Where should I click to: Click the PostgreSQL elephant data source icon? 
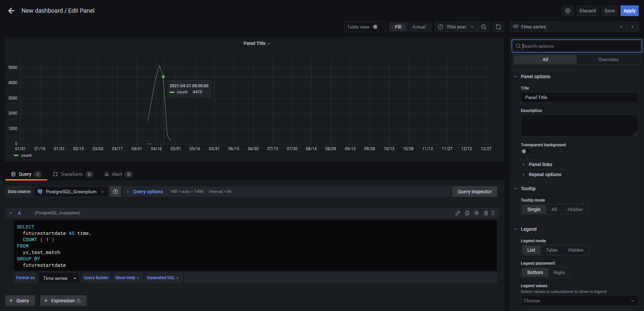[x=40, y=192]
